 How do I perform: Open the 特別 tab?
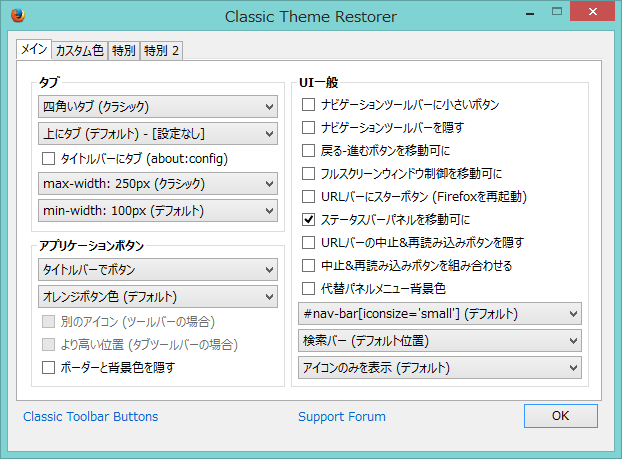click(x=124, y=51)
